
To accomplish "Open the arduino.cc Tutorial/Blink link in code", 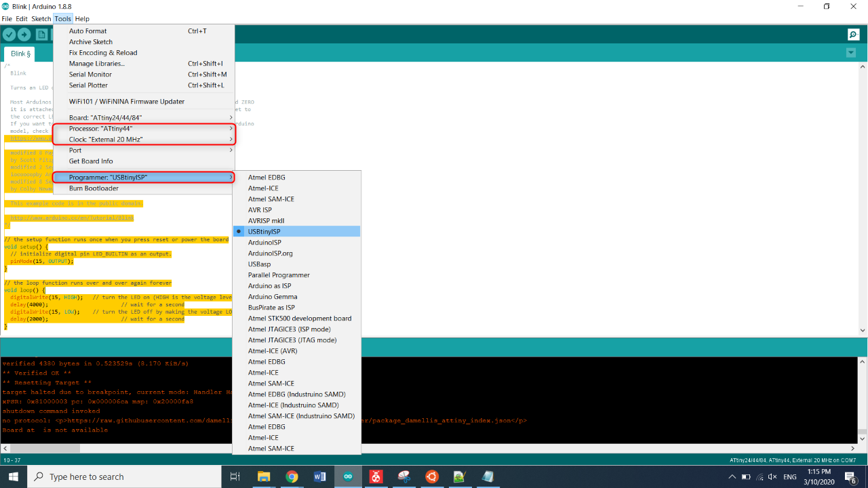I will [72, 218].
